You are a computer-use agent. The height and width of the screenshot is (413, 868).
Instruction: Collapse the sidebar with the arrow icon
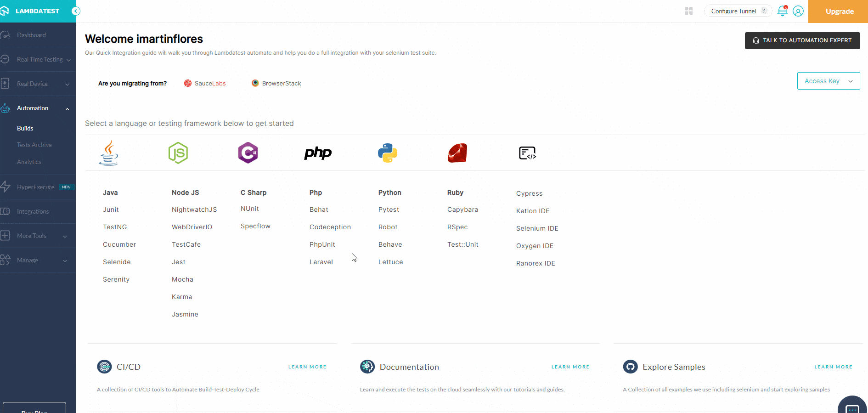coord(76,11)
